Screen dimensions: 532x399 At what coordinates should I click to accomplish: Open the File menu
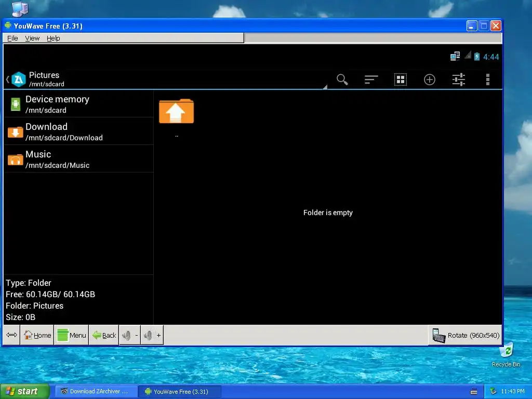click(12, 38)
